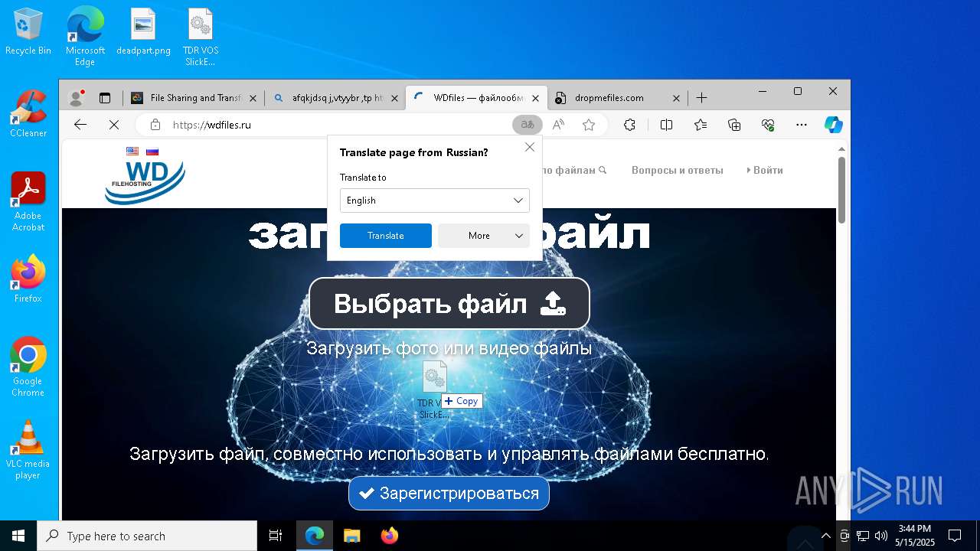The height and width of the screenshot is (551, 980).
Task: Open Read aloud icon in address bar
Action: 559,125
